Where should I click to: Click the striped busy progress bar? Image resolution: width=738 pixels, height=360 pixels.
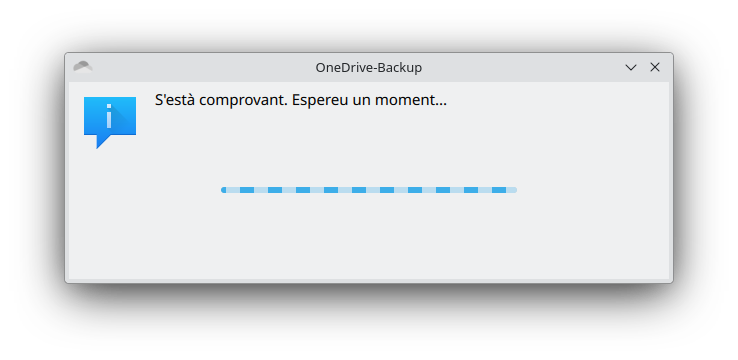pyautogui.click(x=369, y=190)
